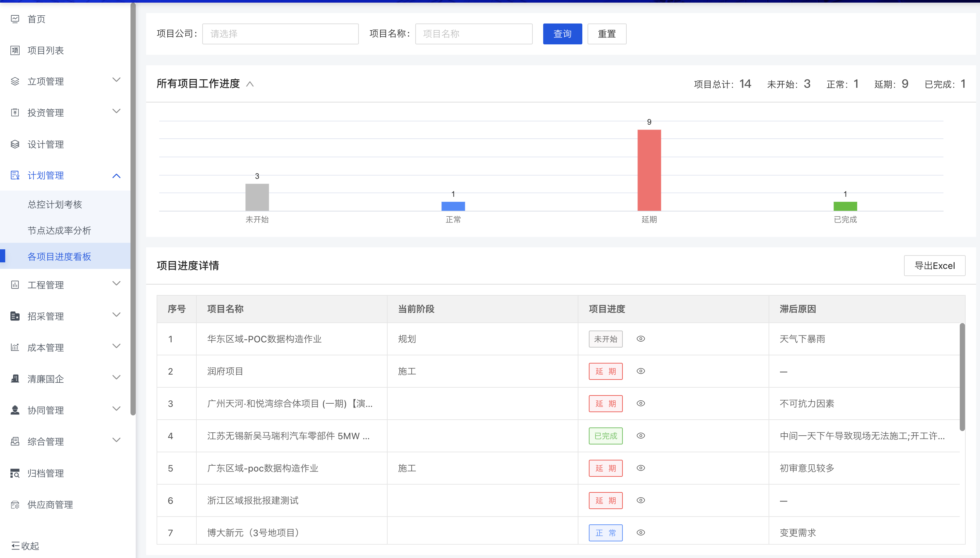Click the 归档管理 archive search icon

coord(15,473)
